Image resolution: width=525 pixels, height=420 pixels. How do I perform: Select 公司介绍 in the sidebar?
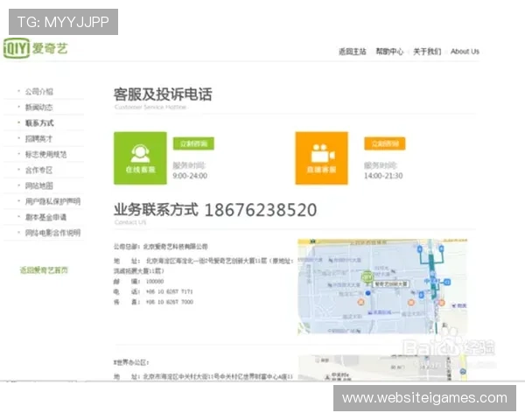pos(39,92)
